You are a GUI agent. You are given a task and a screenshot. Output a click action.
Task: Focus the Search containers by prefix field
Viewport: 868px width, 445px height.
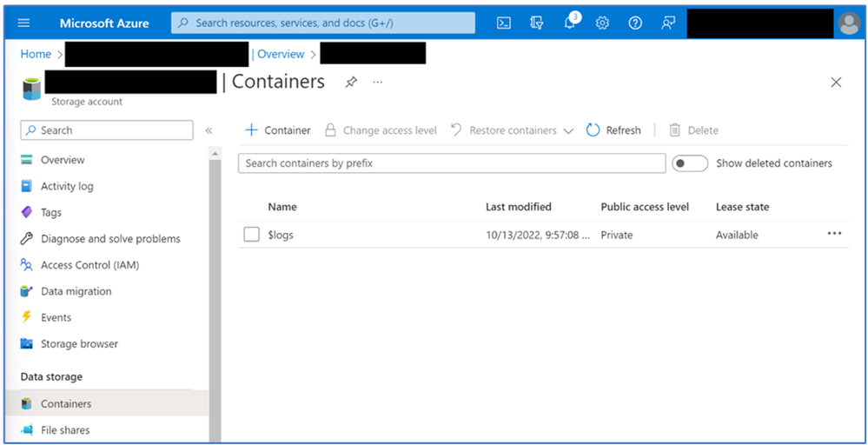point(452,163)
